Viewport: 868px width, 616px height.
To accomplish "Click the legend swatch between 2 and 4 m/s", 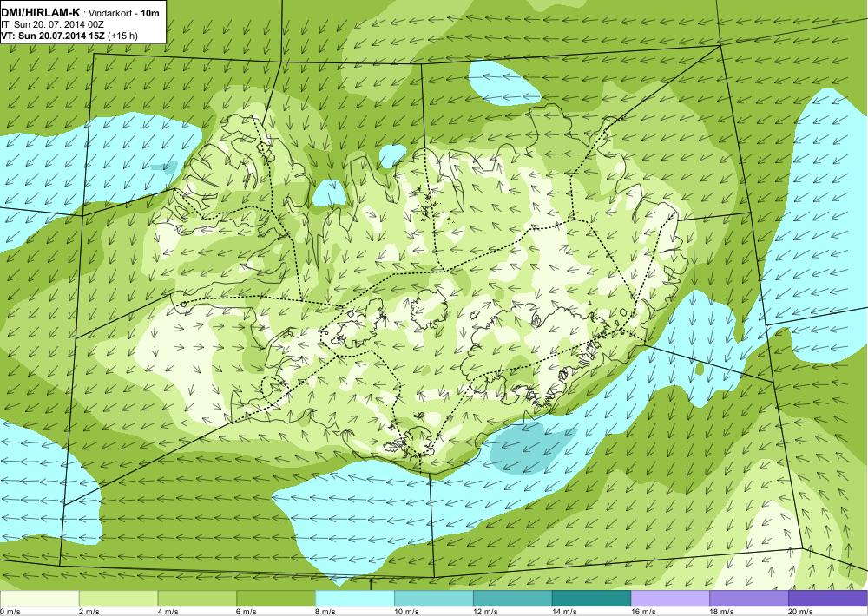I will click(118, 599).
